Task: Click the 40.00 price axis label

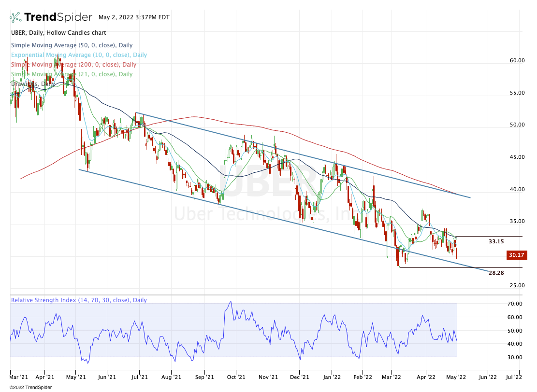Action: 517,189
